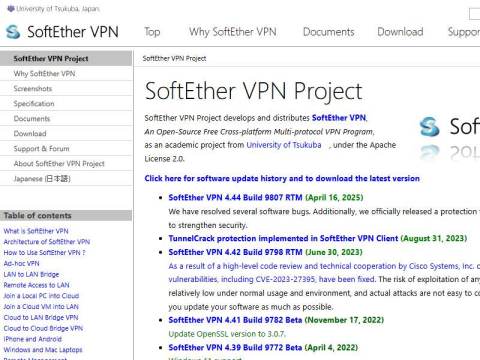Select SoftEther VPN Project sidebar heading

point(66,58)
